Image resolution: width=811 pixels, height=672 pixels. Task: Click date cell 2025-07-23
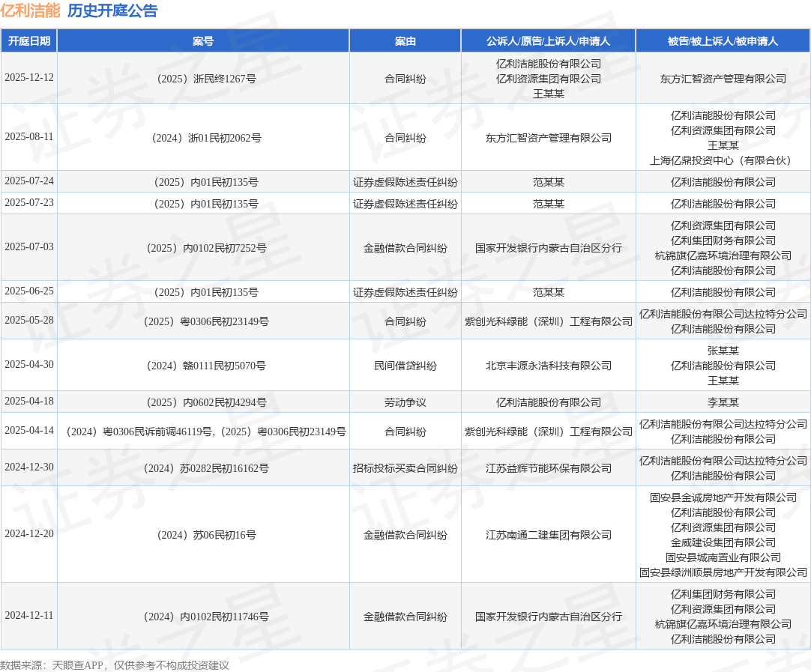tap(29, 202)
